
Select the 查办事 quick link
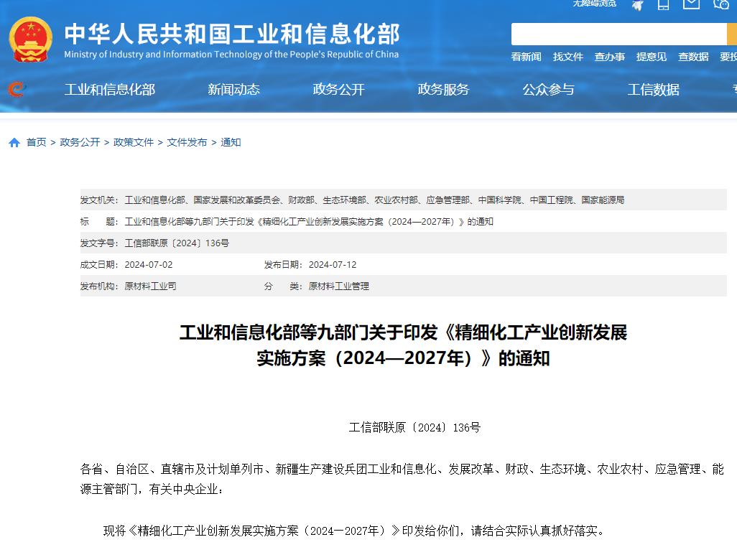(610, 57)
